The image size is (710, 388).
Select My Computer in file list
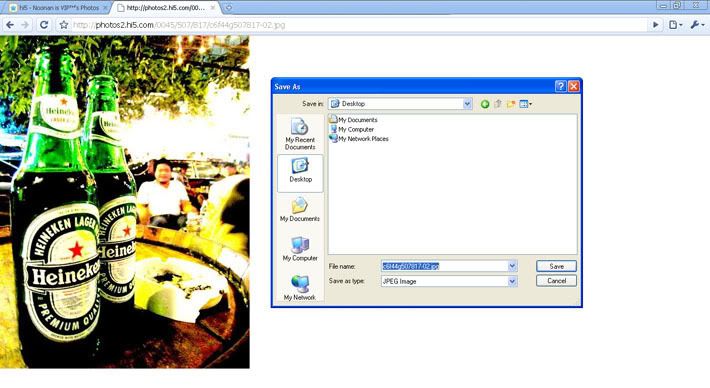(352, 129)
